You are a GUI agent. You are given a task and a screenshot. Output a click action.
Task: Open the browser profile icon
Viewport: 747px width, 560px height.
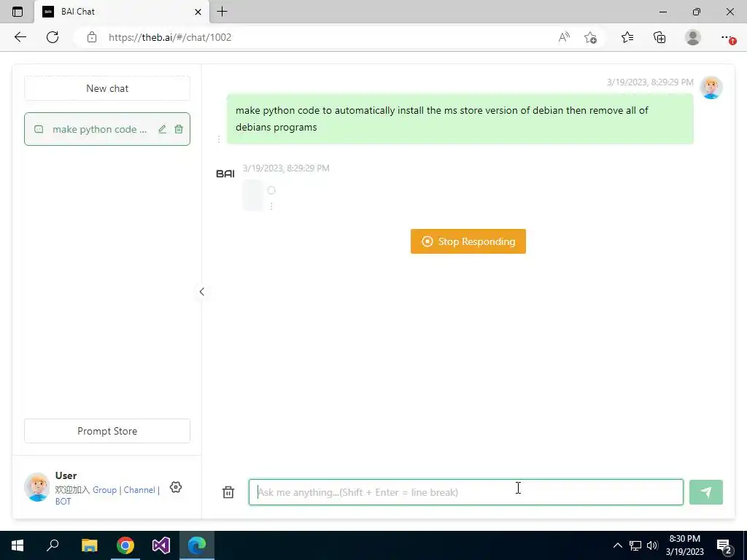[693, 37]
